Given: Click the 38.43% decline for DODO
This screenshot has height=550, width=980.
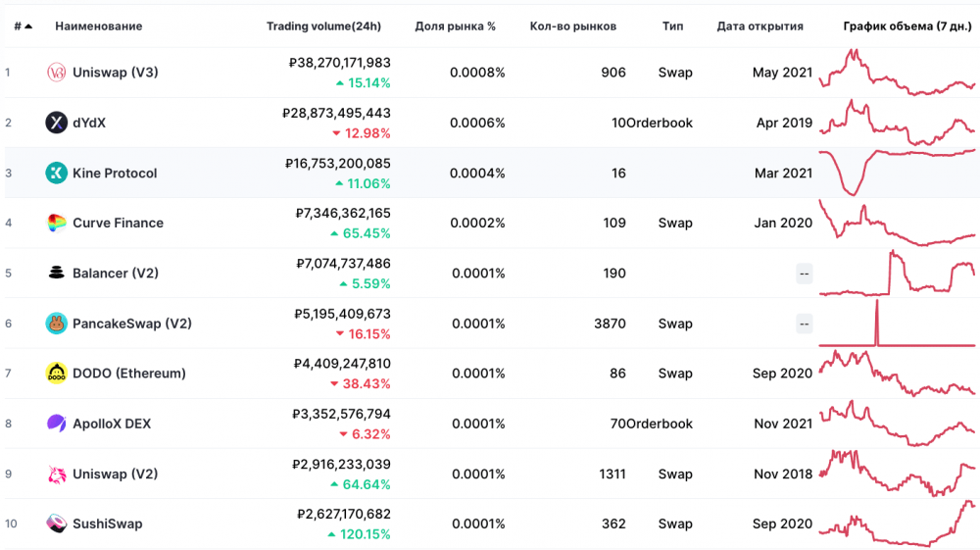Looking at the screenshot, I should (x=361, y=383).
